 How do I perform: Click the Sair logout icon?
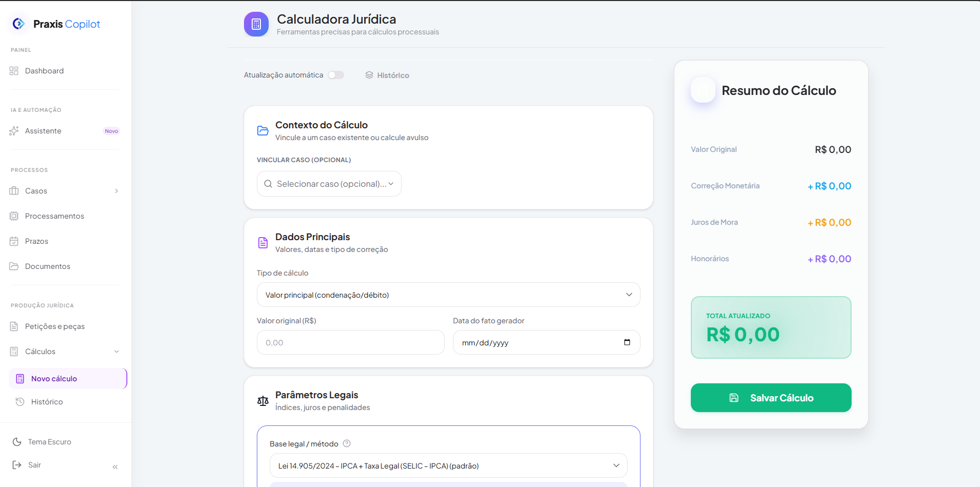coord(17,465)
